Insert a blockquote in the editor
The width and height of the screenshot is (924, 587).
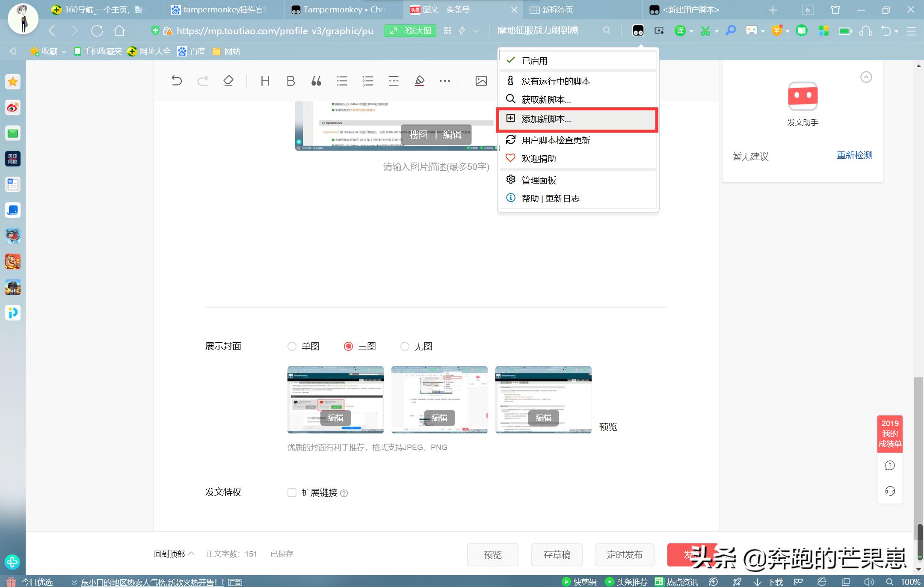coord(317,80)
